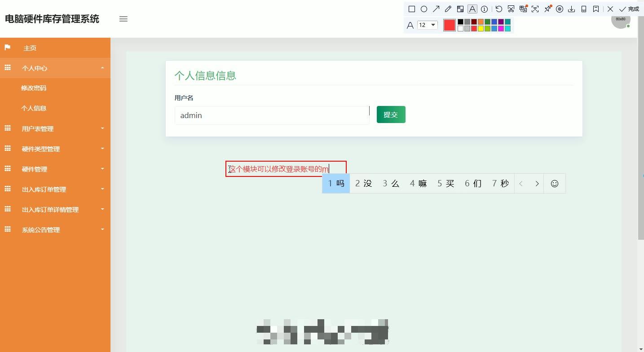This screenshot has height=352, width=644.
Task: Pick the yellow color swatch
Action: click(x=481, y=28)
